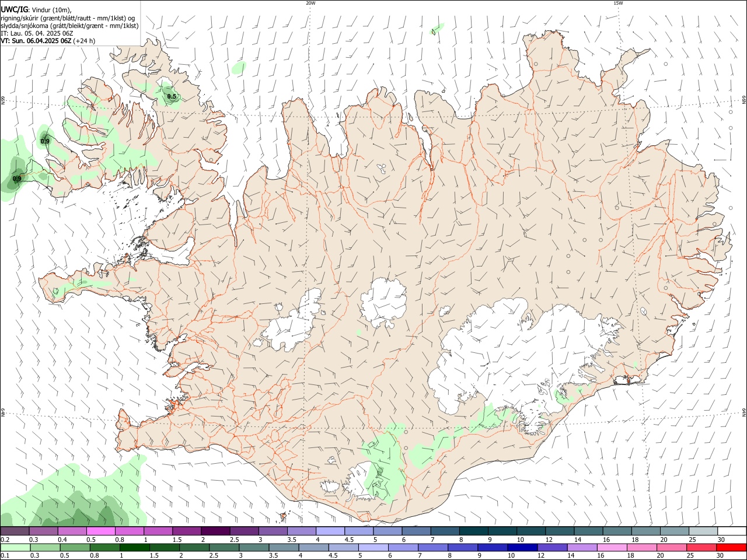
Task: Click the palest green swatch starting at 0.1 in the lower legend
Action: (x=16, y=548)
